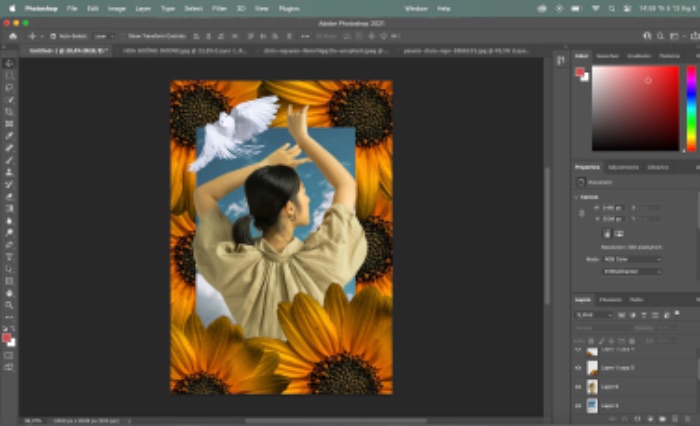The image size is (700, 426).
Task: Toggle the layer filtering switch on
Action: tap(677, 314)
